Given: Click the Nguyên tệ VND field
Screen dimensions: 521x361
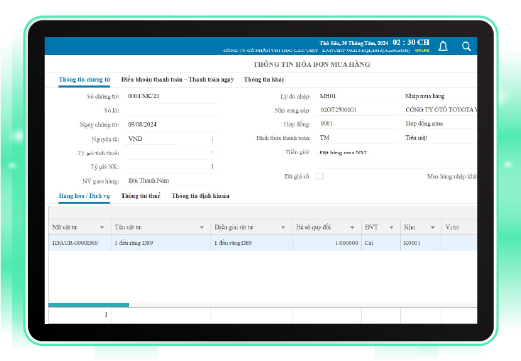Looking at the screenshot, I should (x=150, y=139).
